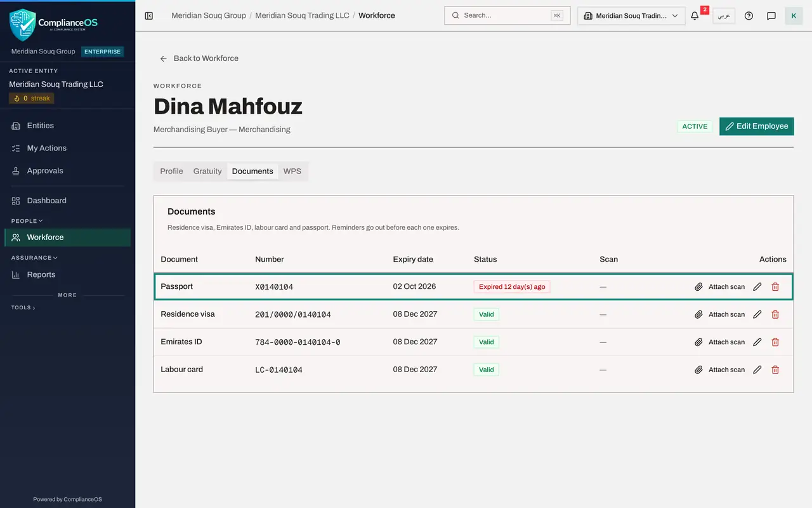Edit the Labour card entry

point(757,370)
